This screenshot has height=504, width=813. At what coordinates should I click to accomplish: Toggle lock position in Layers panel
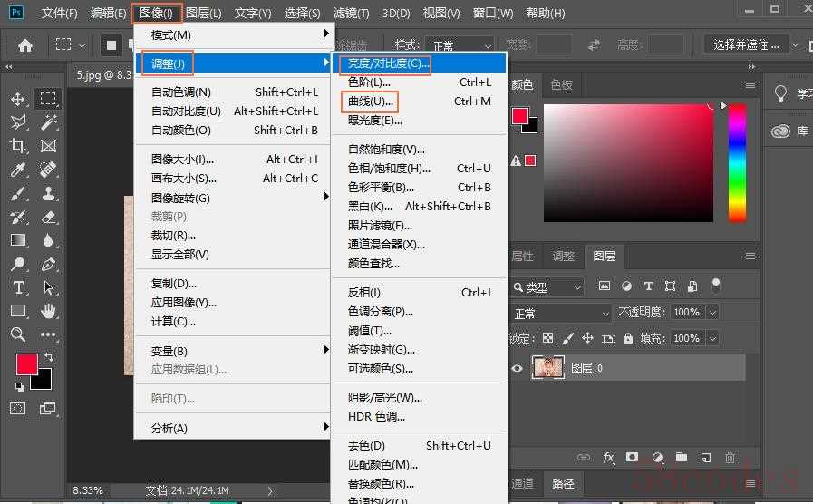click(587, 338)
